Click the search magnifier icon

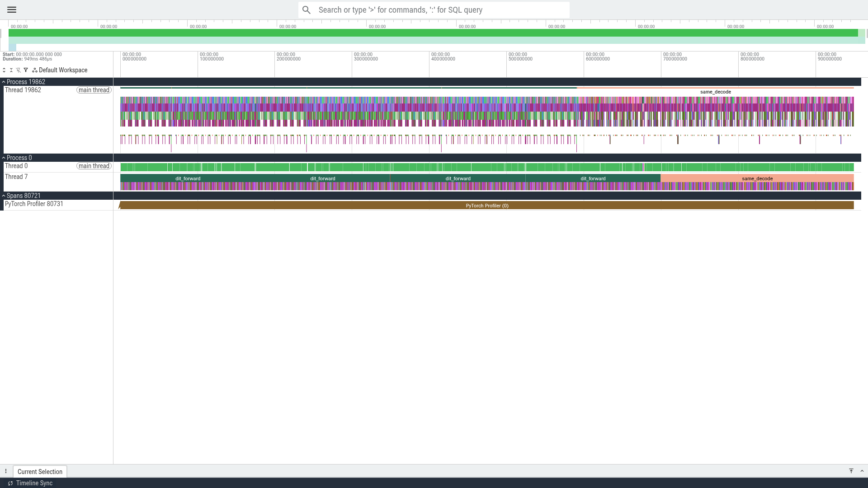[x=307, y=10]
